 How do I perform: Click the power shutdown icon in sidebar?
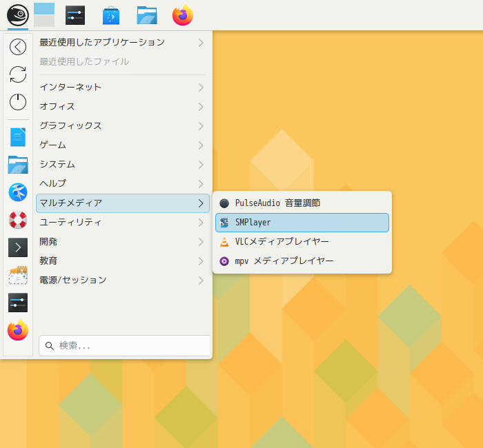click(18, 102)
